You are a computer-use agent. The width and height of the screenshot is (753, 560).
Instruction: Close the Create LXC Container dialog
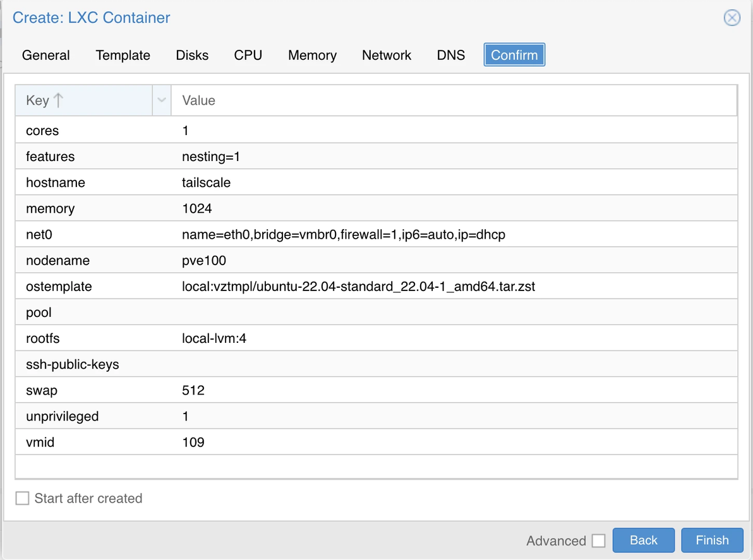click(732, 18)
